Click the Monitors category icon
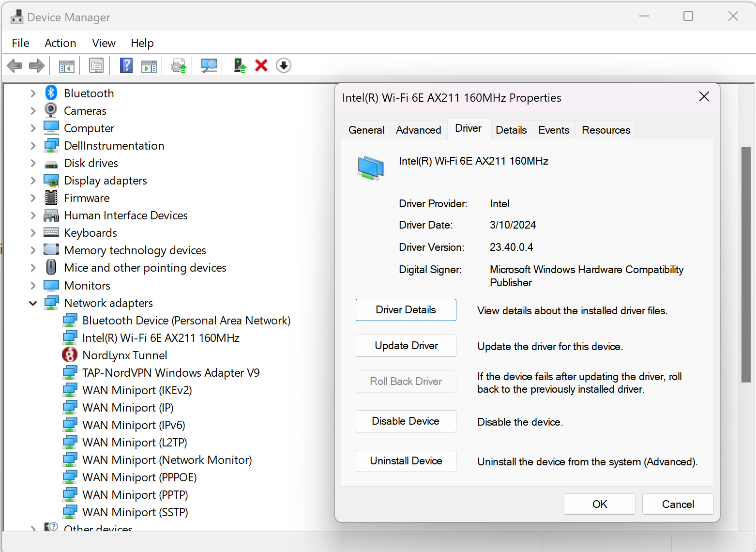This screenshot has width=756, height=552. 51,285
